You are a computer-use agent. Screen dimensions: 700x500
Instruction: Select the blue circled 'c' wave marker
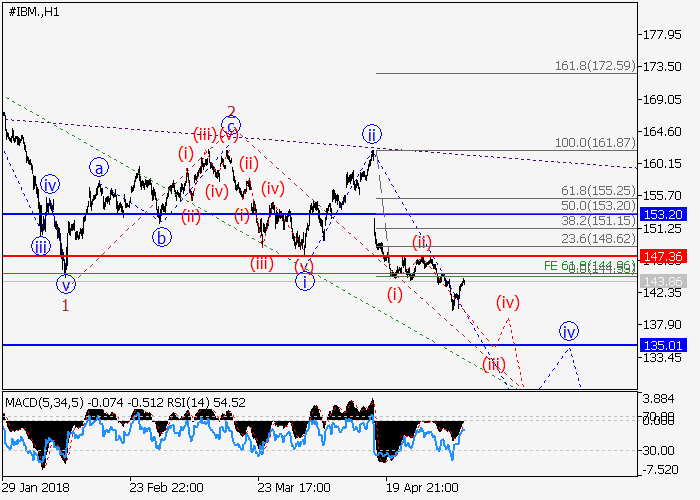click(230, 127)
